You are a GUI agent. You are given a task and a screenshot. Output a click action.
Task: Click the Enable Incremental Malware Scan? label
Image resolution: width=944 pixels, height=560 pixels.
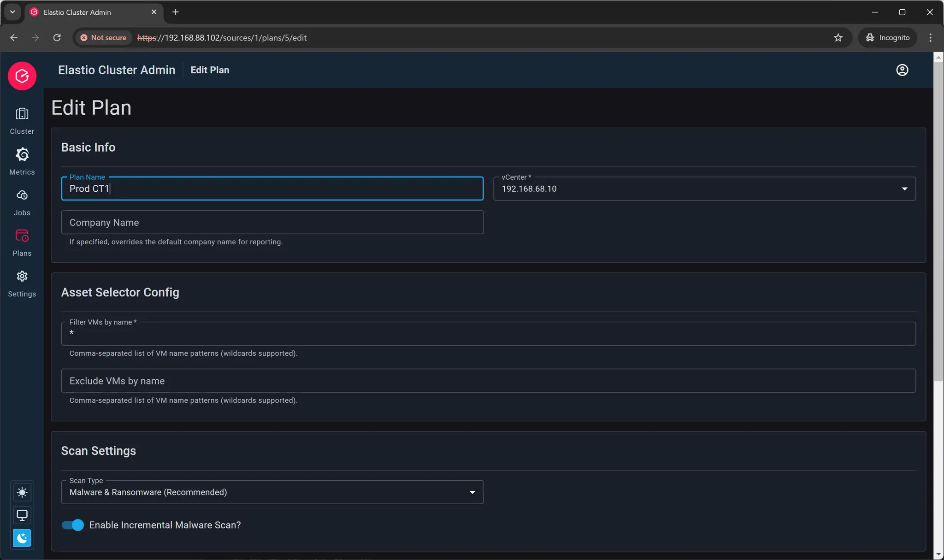[x=165, y=525]
